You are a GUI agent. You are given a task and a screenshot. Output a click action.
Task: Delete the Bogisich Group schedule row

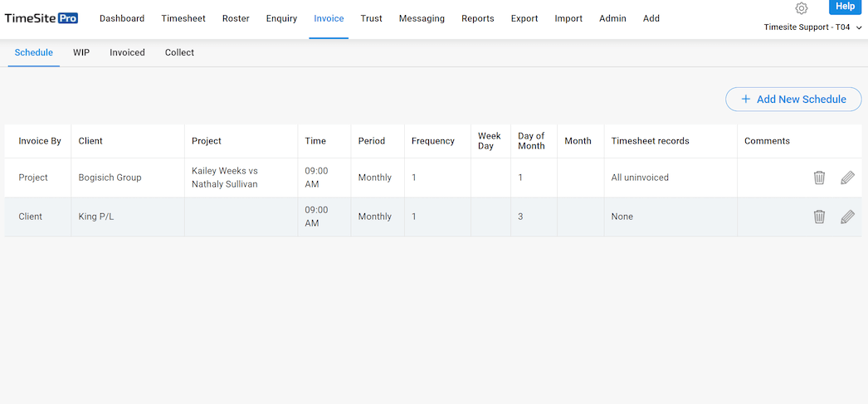(819, 178)
